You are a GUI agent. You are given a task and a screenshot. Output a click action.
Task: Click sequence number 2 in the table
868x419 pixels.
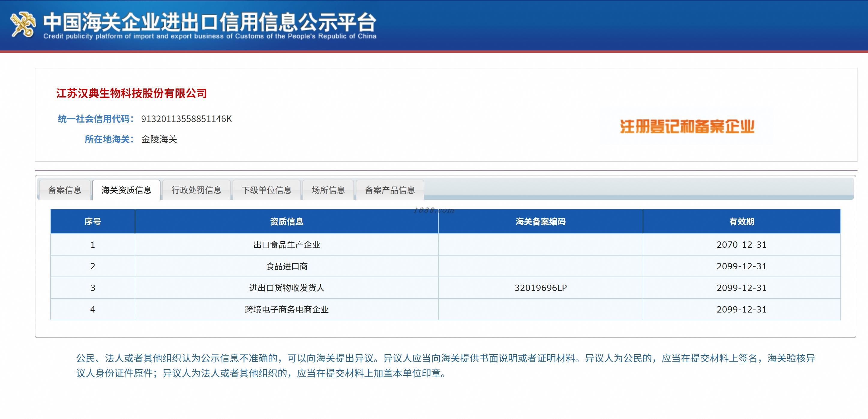93,266
